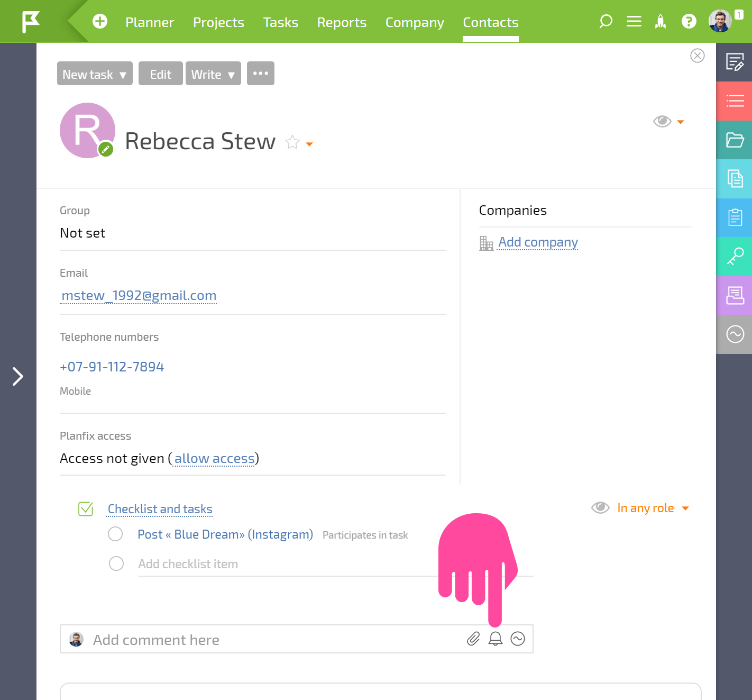Go to the Planner menu
Viewport: 752px width, 700px height.
tap(150, 22)
